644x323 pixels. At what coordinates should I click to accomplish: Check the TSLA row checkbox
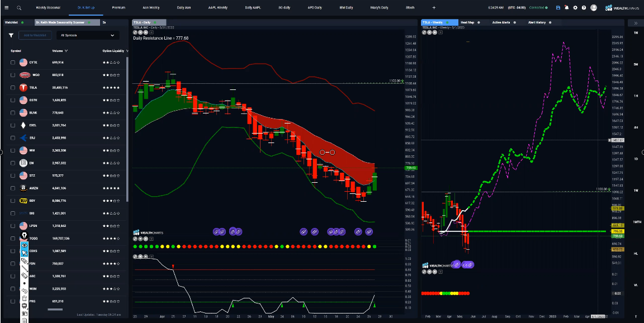(x=13, y=87)
